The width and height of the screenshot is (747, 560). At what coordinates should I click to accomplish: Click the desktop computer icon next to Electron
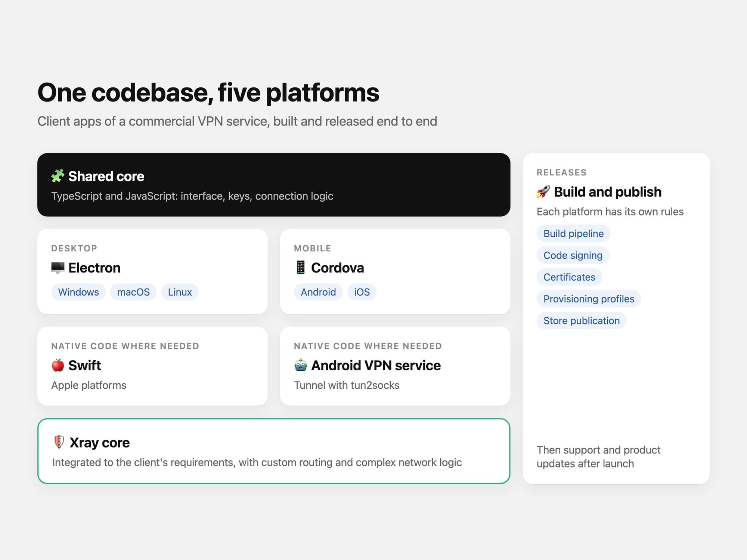pyautogui.click(x=58, y=268)
